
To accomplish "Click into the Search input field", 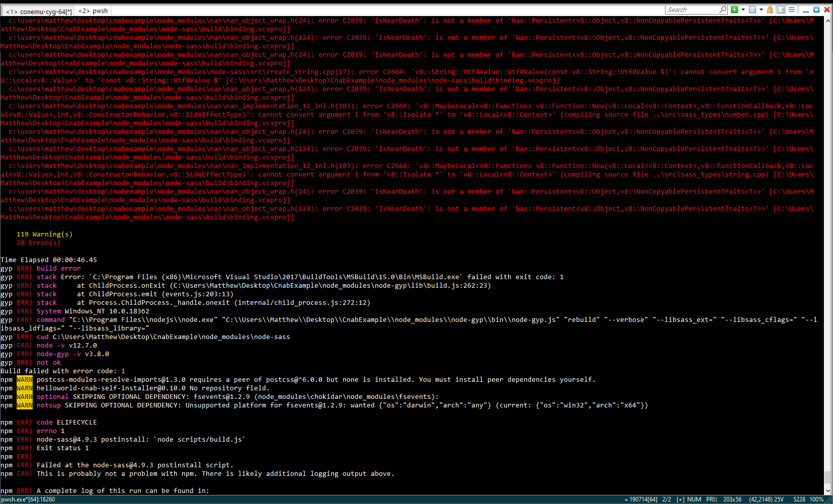I will coord(692,10).
